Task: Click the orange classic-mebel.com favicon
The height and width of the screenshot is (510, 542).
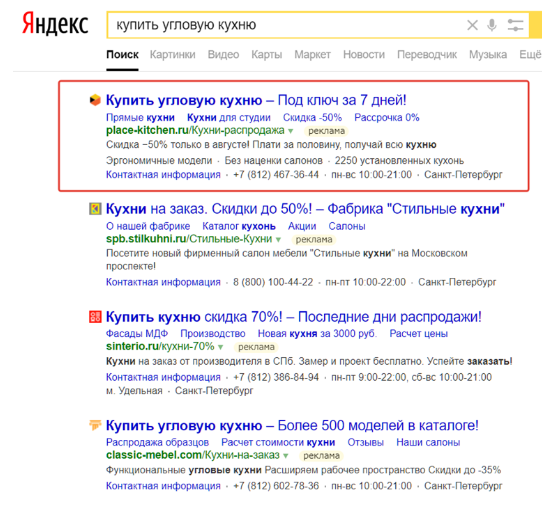Action: [x=95, y=425]
